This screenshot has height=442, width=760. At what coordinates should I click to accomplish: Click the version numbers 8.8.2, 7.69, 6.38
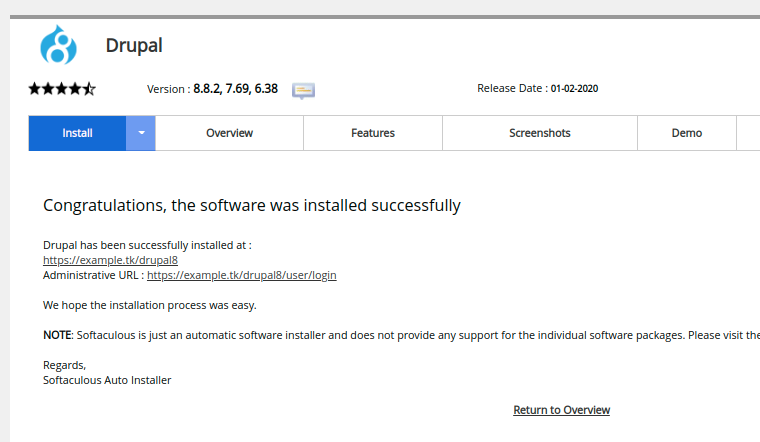click(236, 89)
